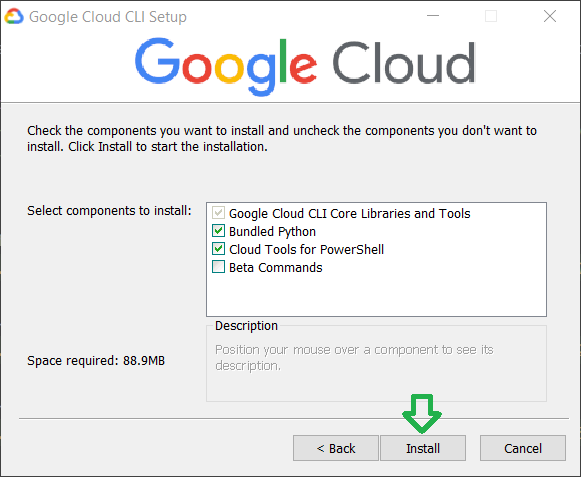Minimize the Google Cloud CLI Setup window
The width and height of the screenshot is (581, 477).
click(433, 16)
